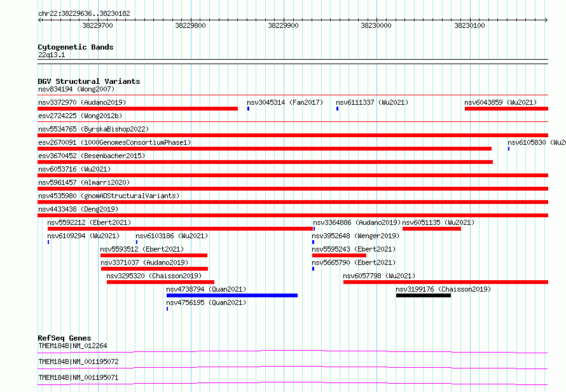
Task: Select the blue nsv4756195 Quan2021 marker
Action: 167,309
